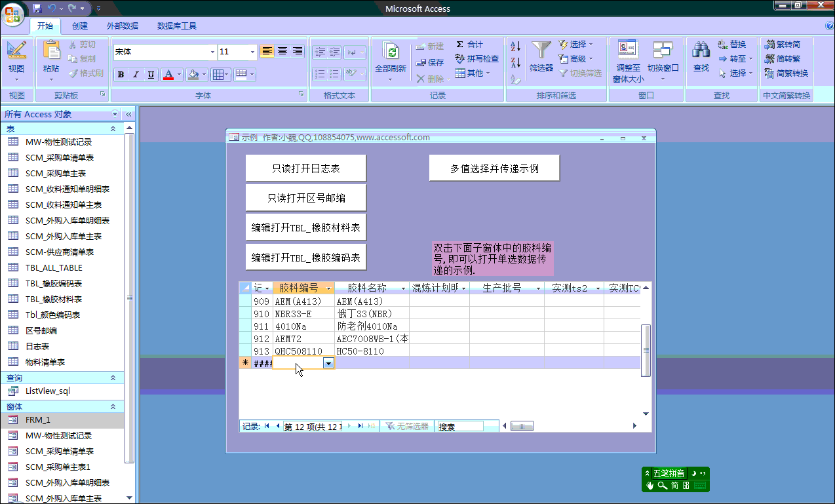Click 繁转简 convert to simplified
835x504 pixels.
(782, 45)
